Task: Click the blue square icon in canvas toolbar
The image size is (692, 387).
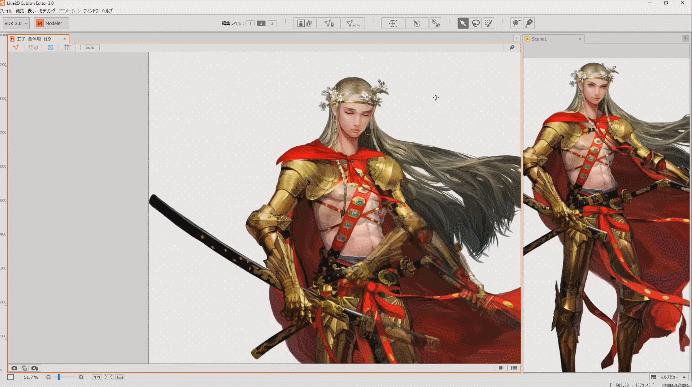Action: click(x=50, y=47)
